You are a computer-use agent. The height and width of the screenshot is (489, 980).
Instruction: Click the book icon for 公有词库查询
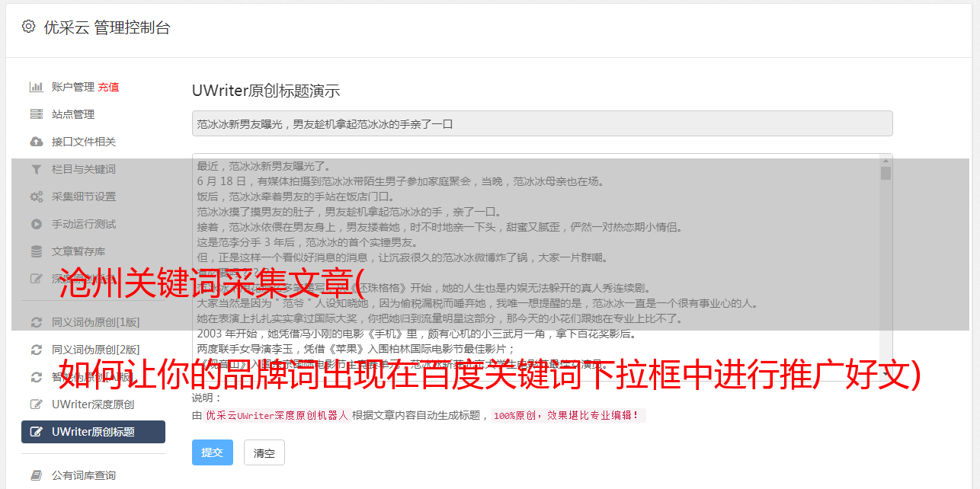(x=36, y=475)
